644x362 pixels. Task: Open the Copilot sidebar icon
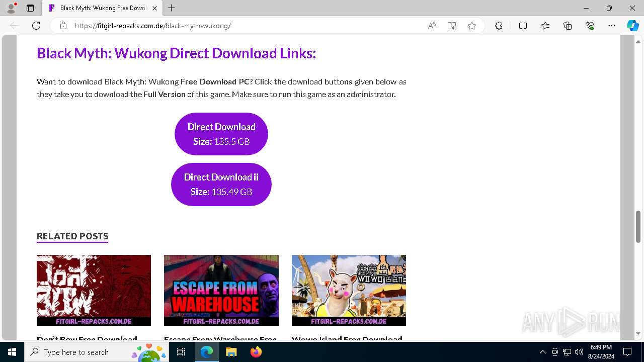[632, 26]
